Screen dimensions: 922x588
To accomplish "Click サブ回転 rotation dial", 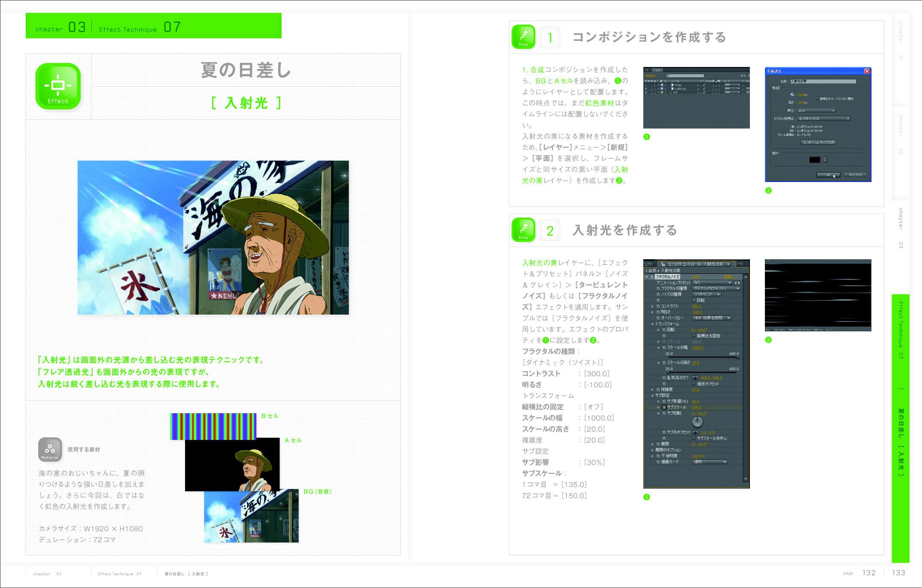I will [x=698, y=422].
